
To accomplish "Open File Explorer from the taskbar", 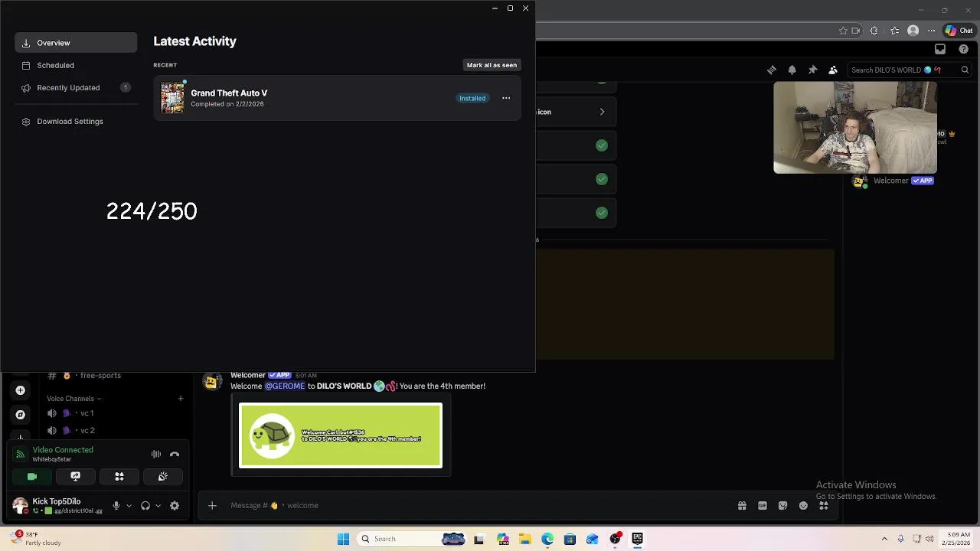I will pyautogui.click(x=524, y=539).
